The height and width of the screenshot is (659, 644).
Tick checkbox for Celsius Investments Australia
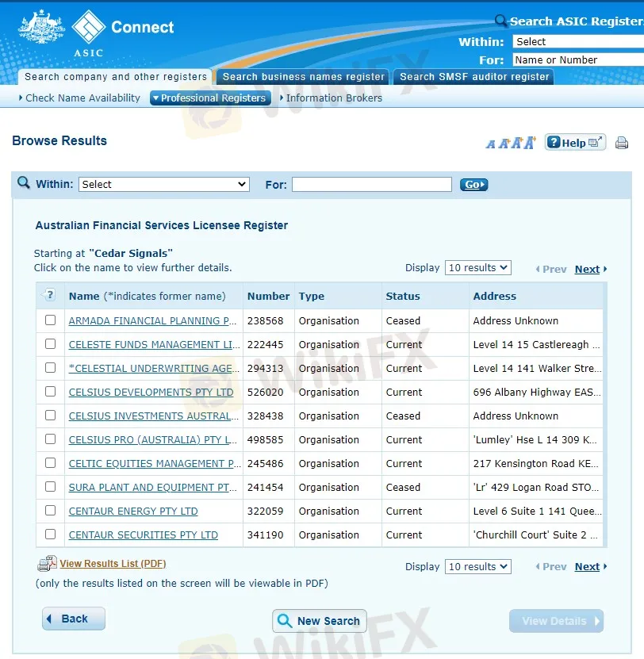[x=51, y=416]
